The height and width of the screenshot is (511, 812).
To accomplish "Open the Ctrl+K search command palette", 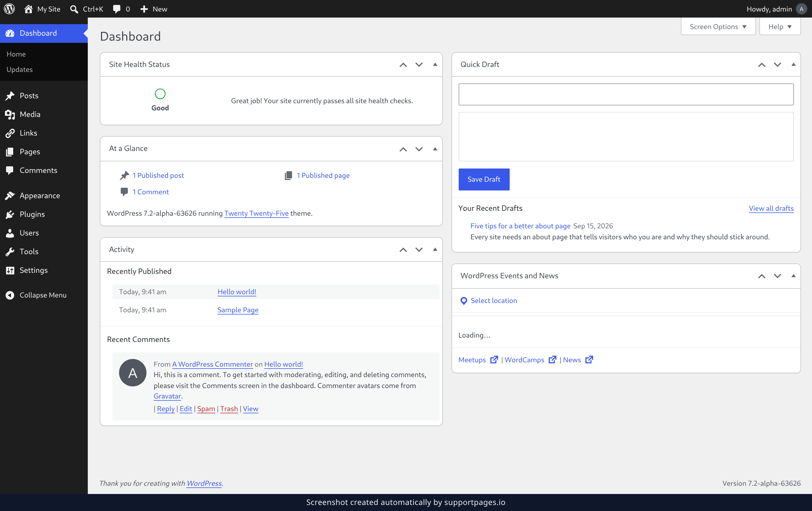I will pos(87,9).
